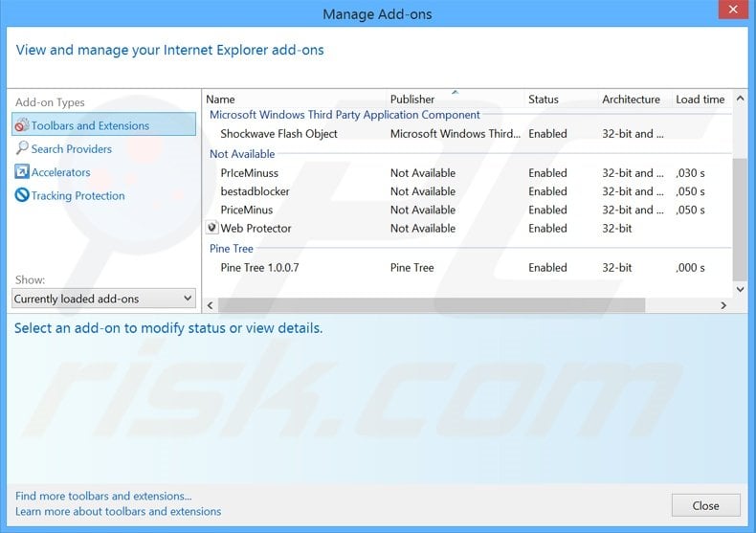Click the horizontal scrollbar right arrow
The width and height of the screenshot is (756, 533).
723,305
